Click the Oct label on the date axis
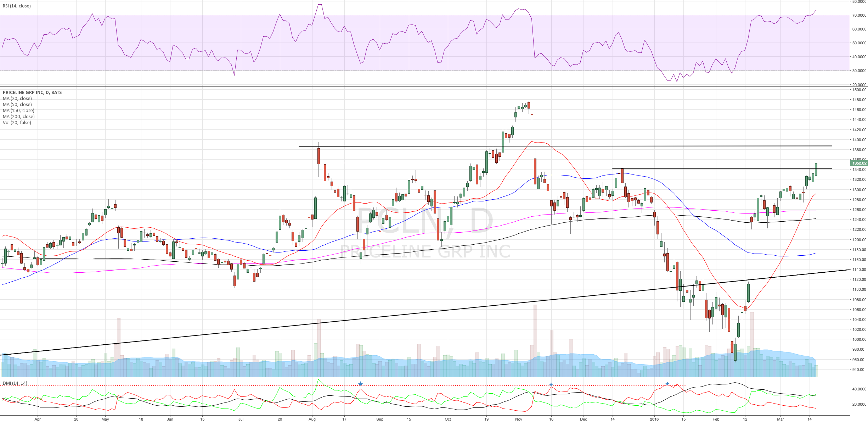This screenshot has height=422, width=868. click(x=448, y=419)
